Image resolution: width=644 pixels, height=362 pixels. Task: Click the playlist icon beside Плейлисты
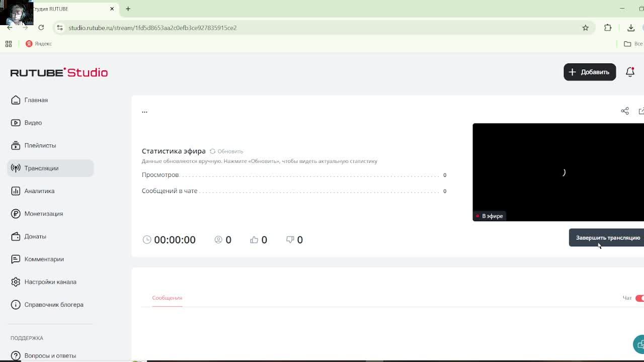pos(16,145)
